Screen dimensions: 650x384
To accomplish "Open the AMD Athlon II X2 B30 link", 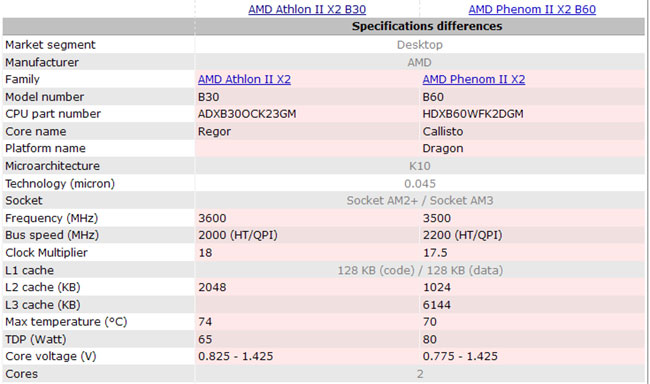I will (x=307, y=9).
